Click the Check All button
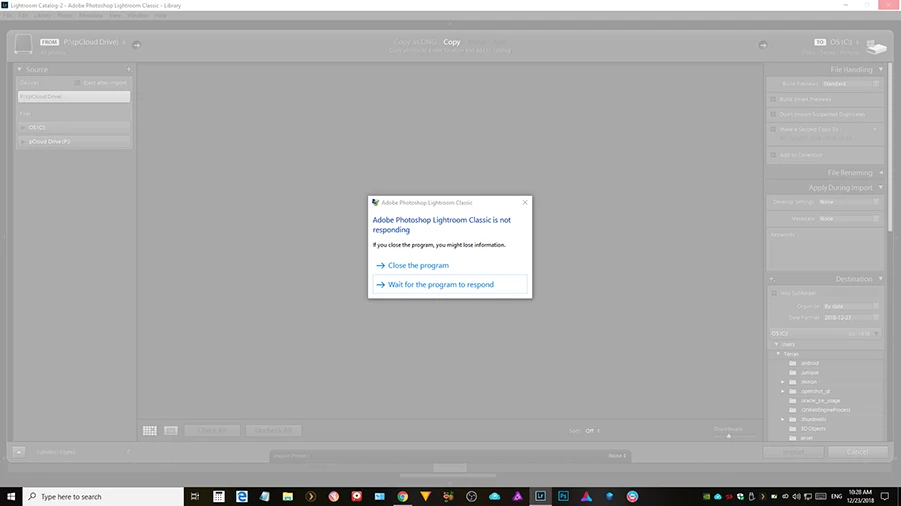 point(212,430)
